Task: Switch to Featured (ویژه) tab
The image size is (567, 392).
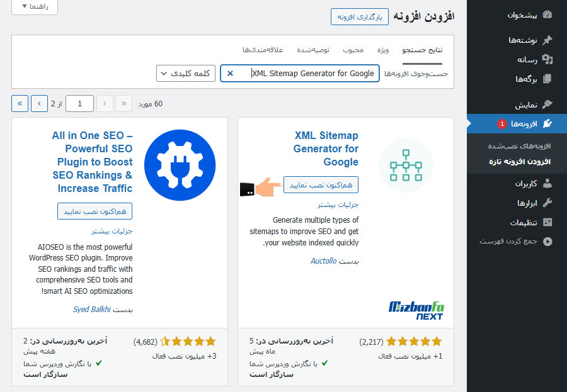Action: coord(383,50)
